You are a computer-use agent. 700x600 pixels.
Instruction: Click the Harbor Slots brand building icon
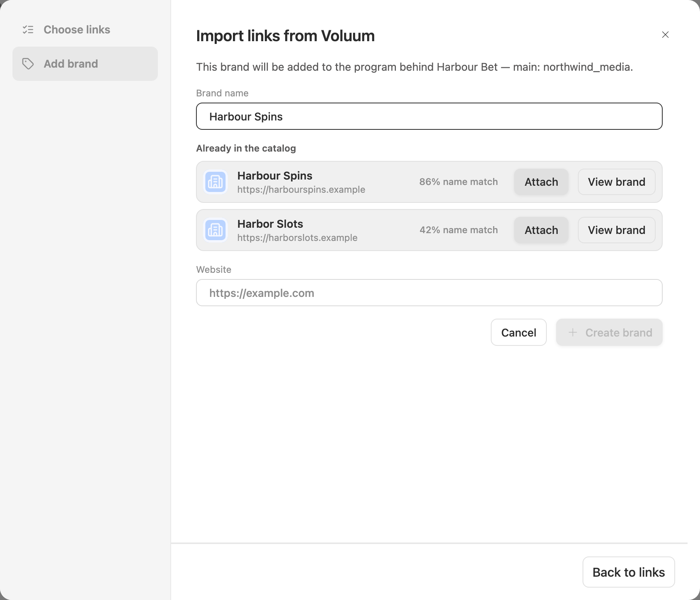(x=215, y=230)
